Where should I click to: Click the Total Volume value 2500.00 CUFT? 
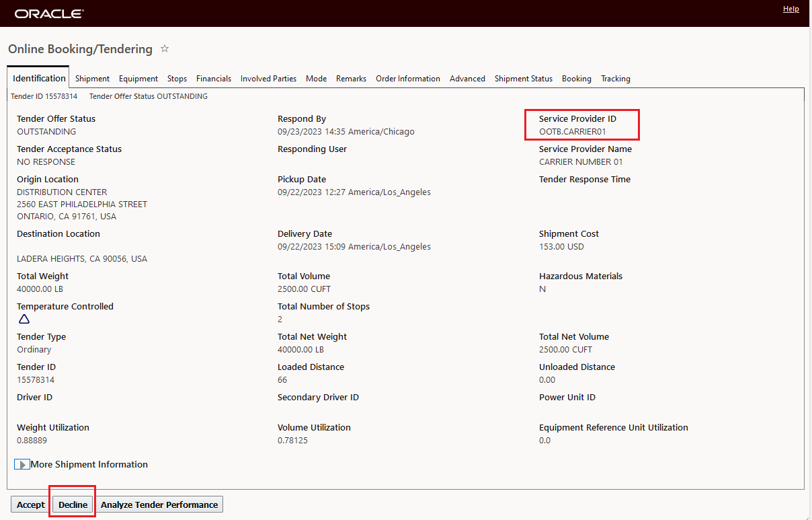tap(304, 289)
